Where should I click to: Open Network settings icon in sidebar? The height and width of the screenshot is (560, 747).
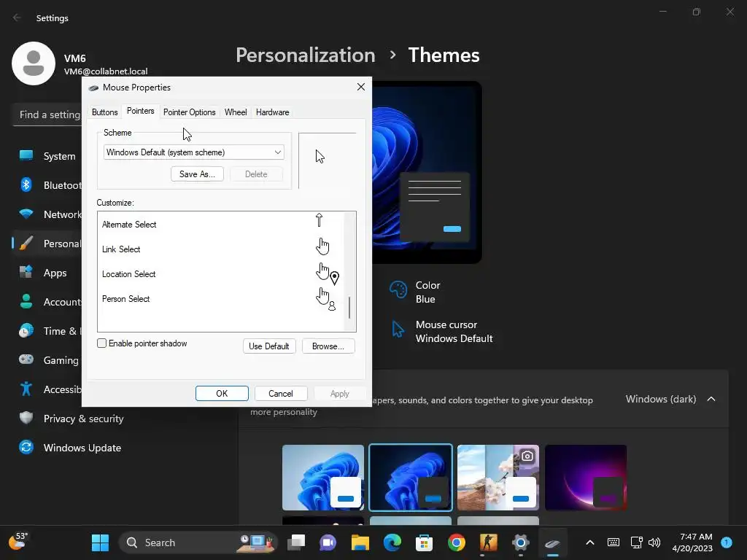coord(26,214)
